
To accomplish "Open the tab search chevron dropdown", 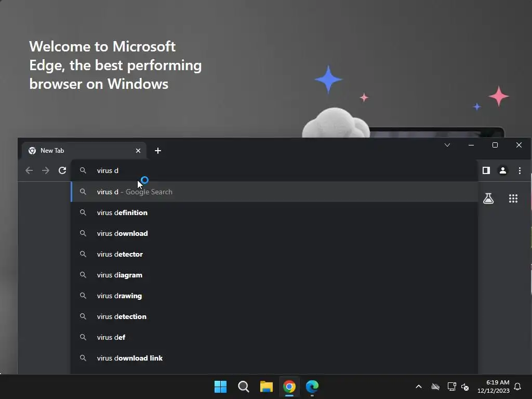I will (447, 145).
